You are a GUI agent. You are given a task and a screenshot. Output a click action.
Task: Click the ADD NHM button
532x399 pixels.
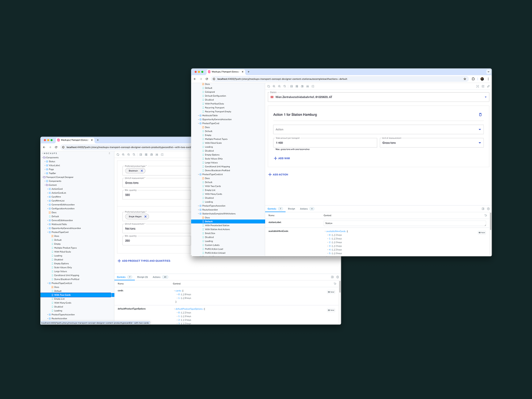(x=282, y=158)
